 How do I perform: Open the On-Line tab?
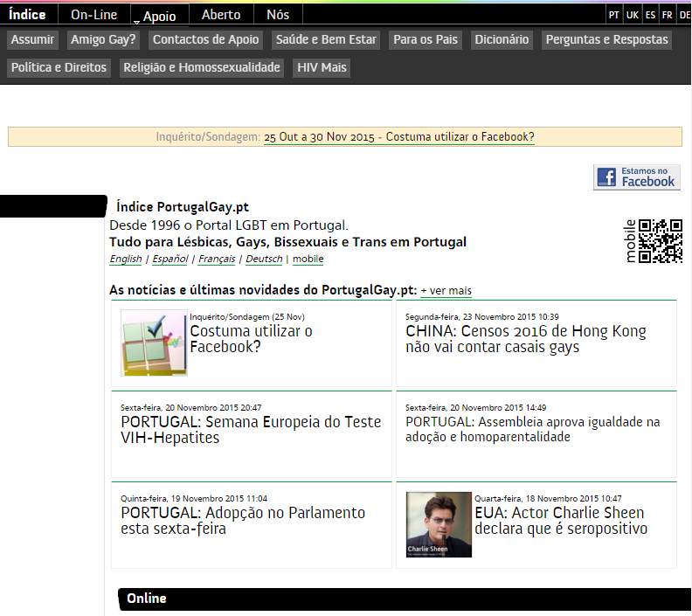click(x=93, y=15)
